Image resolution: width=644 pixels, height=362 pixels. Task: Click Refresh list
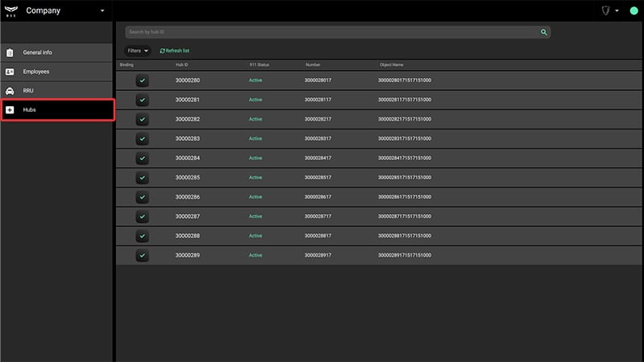[x=175, y=51]
